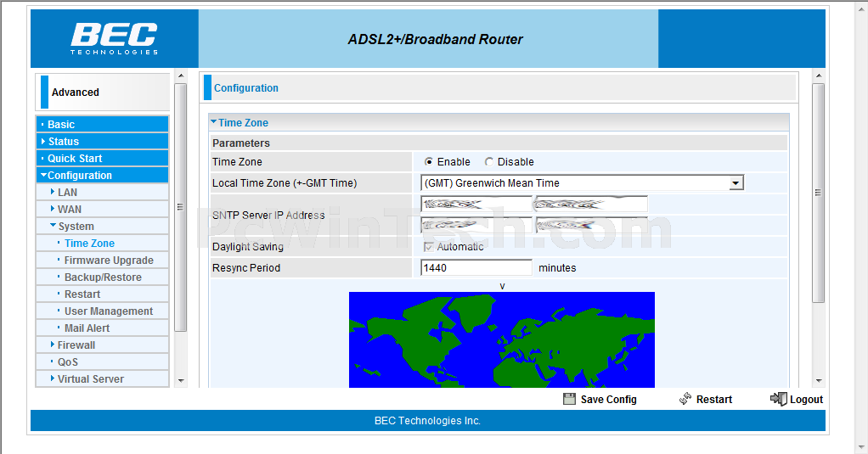Click the world map time zone image
The width and height of the screenshot is (868, 454).
coord(501,339)
